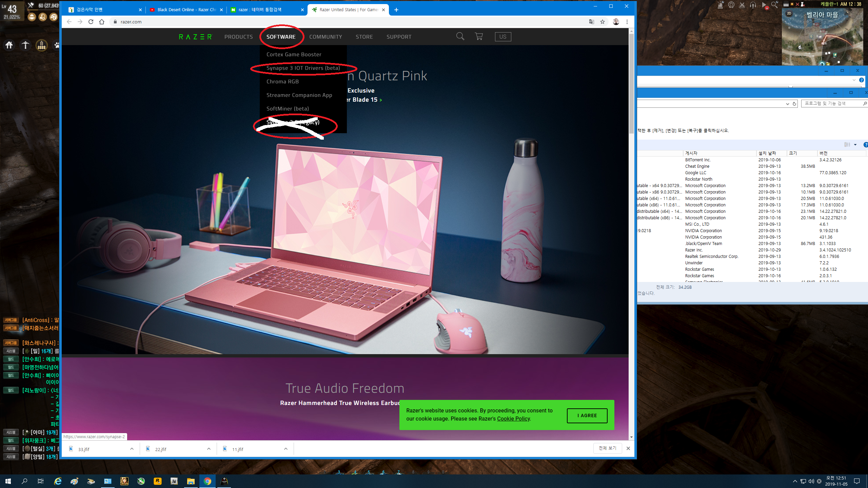Select the Cheat Engine program row
Image resolution: width=868 pixels, height=488 pixels.
[752, 166]
